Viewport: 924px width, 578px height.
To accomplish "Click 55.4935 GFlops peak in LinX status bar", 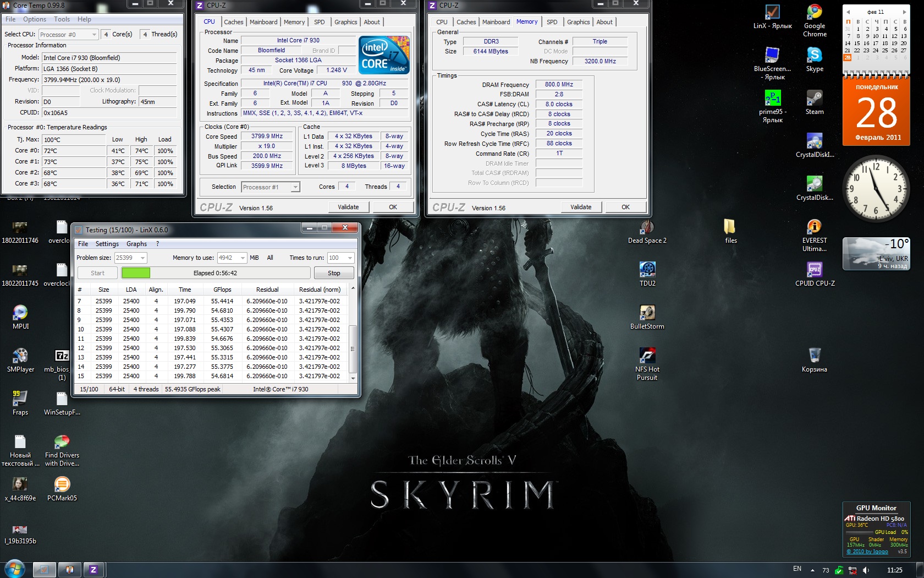I will point(193,389).
